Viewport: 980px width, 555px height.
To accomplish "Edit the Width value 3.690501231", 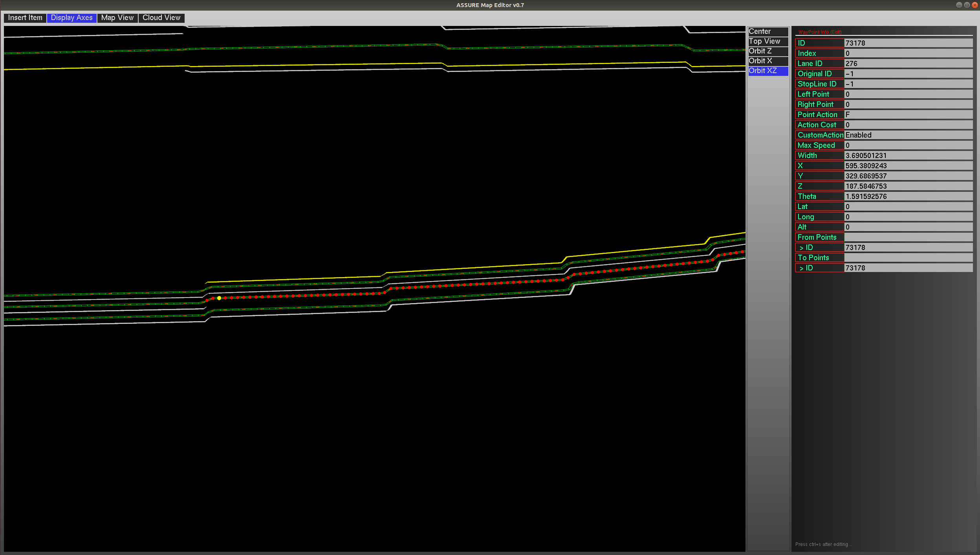I will [x=908, y=155].
